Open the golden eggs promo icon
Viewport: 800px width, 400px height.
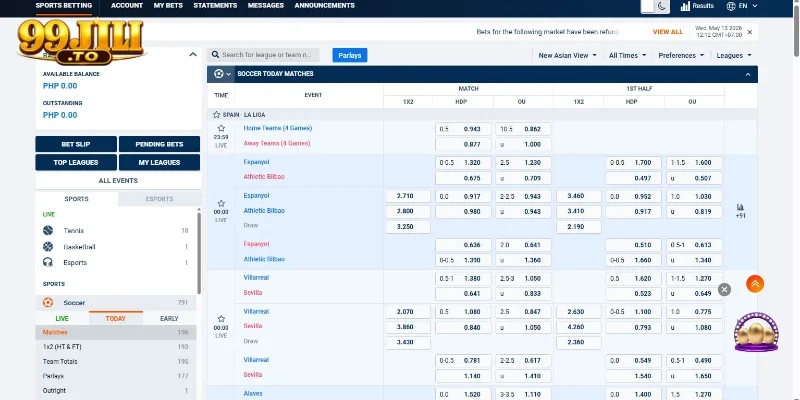(x=756, y=332)
